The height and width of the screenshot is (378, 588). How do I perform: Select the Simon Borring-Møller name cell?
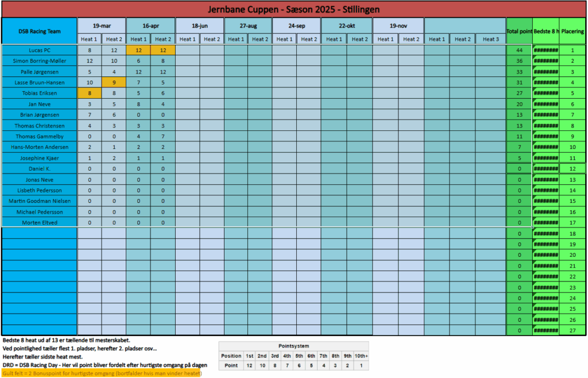pos(39,61)
